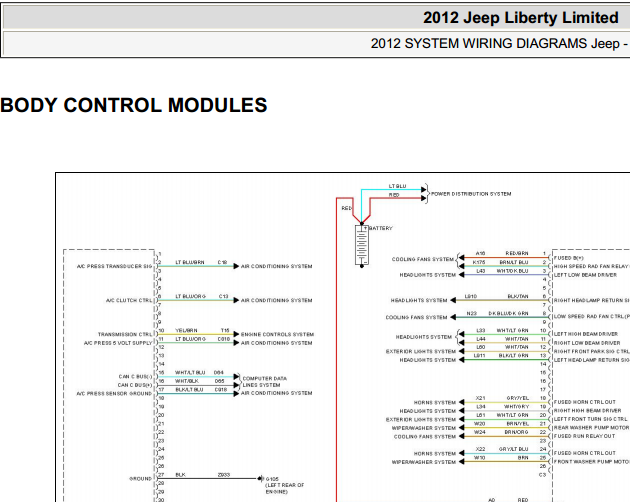Click 'BLK/TAN' wire color label
630x502 pixels.
tap(518, 296)
